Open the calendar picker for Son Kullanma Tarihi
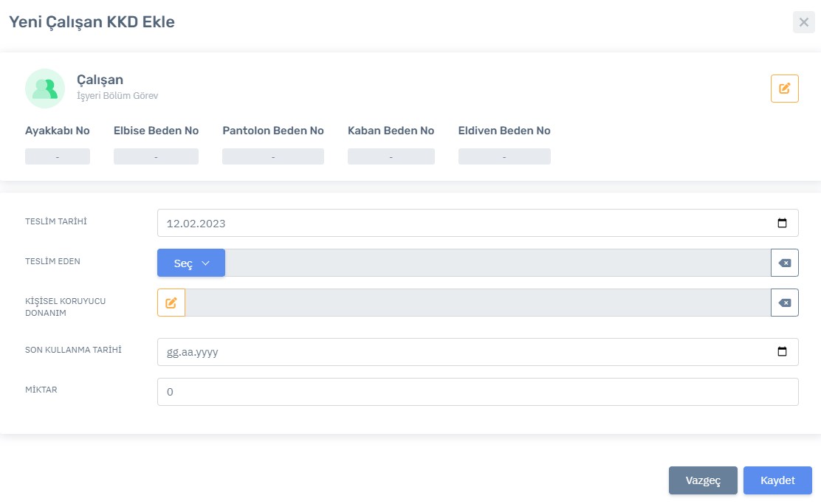 782,352
